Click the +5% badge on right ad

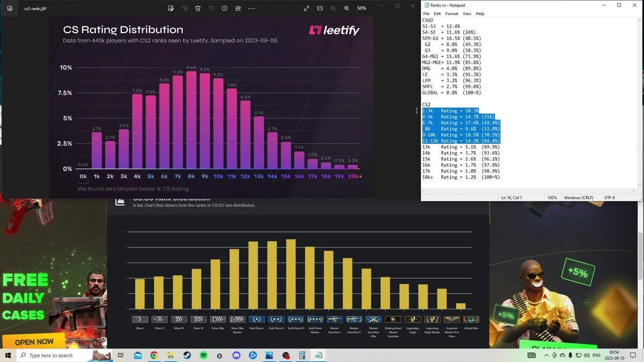tap(578, 273)
